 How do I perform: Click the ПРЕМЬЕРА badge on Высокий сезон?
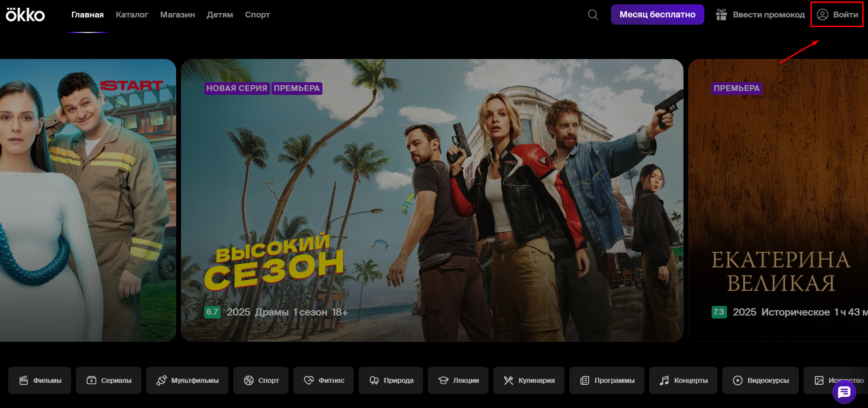point(297,88)
